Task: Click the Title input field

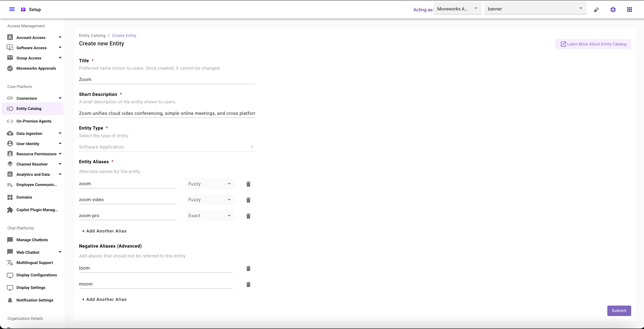Action: tap(167, 79)
